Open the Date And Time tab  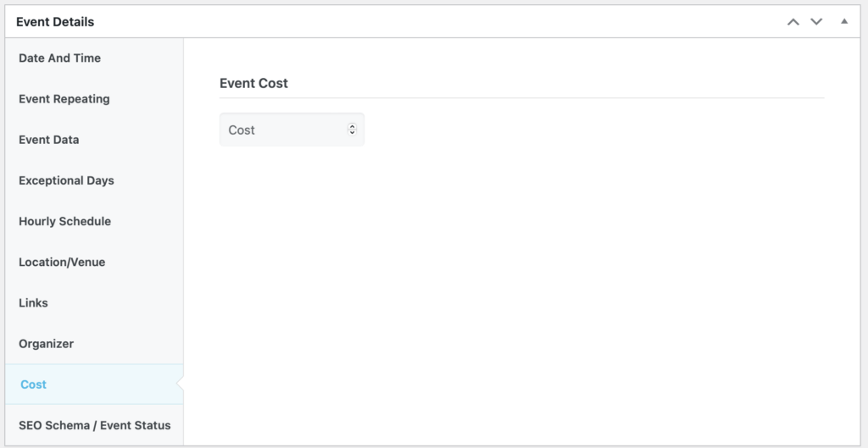pos(59,58)
